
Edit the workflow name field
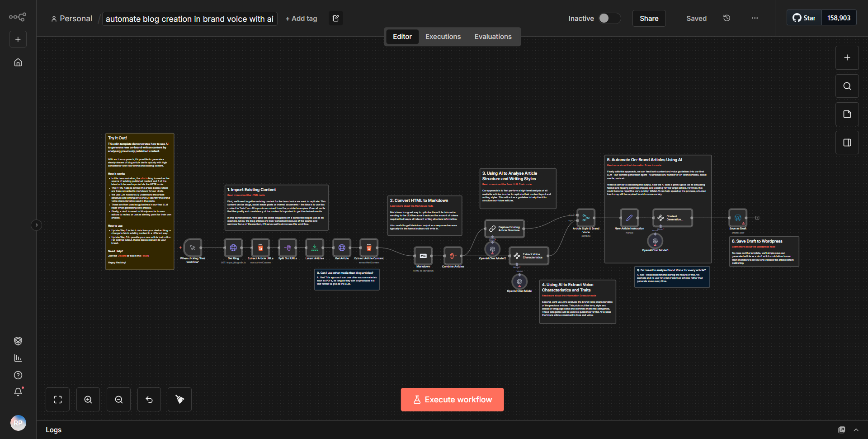click(189, 19)
